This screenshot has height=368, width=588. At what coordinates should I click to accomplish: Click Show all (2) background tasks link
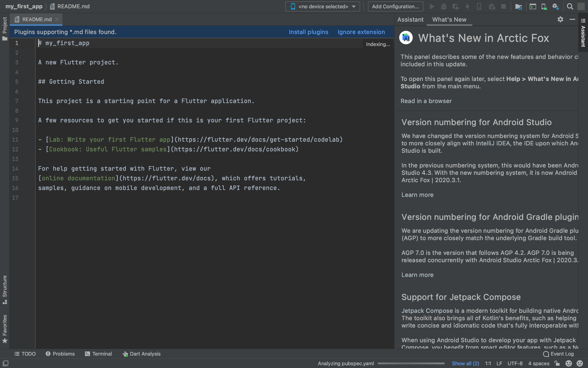465,363
